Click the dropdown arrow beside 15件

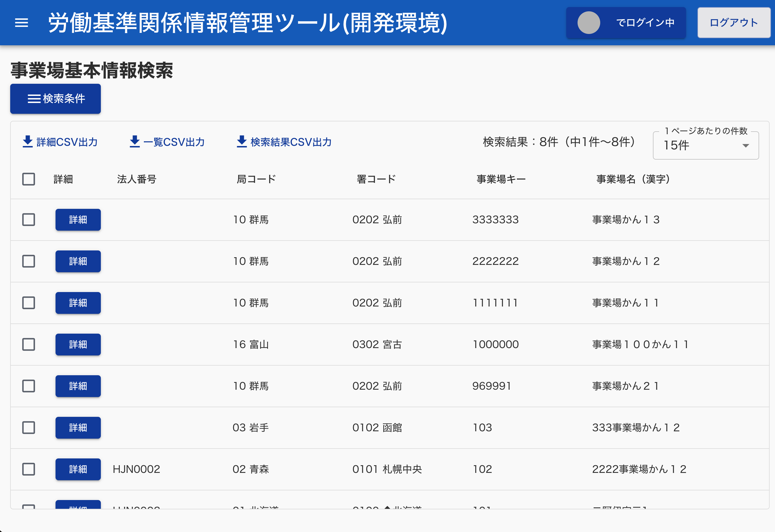coord(746,146)
